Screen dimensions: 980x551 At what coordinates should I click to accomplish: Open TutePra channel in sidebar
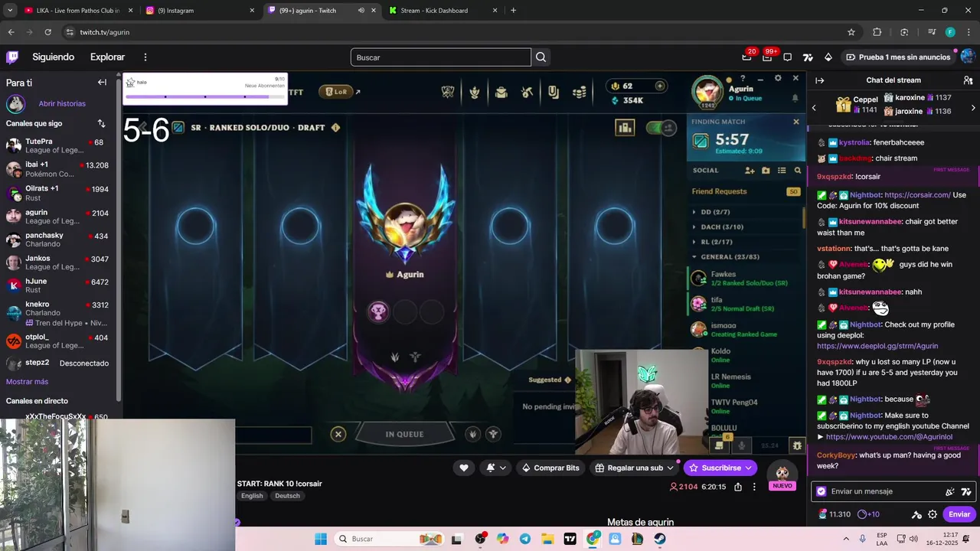tap(57, 145)
